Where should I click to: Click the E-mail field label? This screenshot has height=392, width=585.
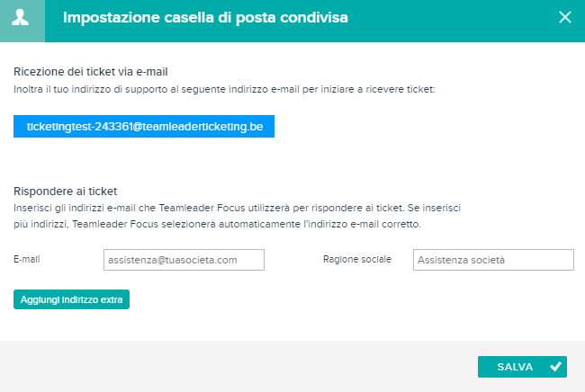point(26,259)
